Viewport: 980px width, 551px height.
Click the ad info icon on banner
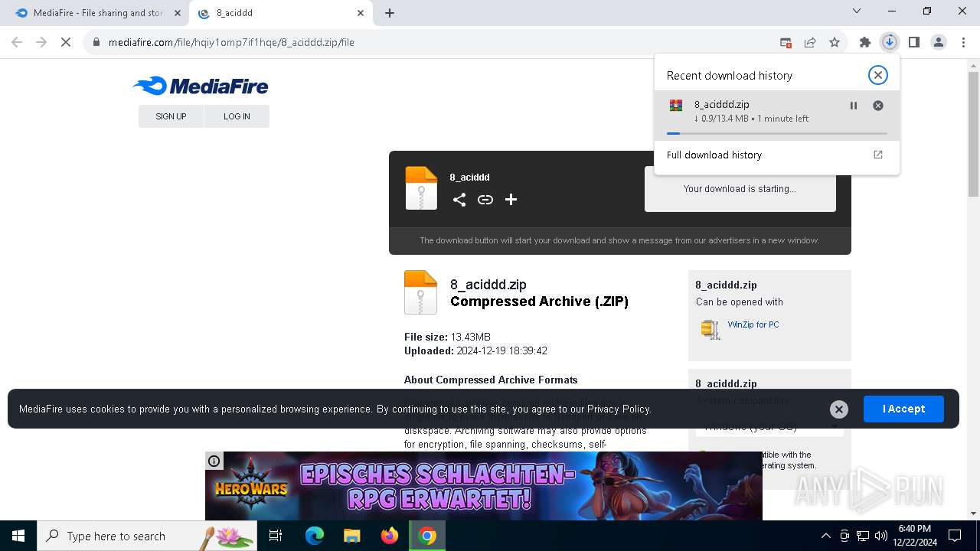[x=214, y=461]
